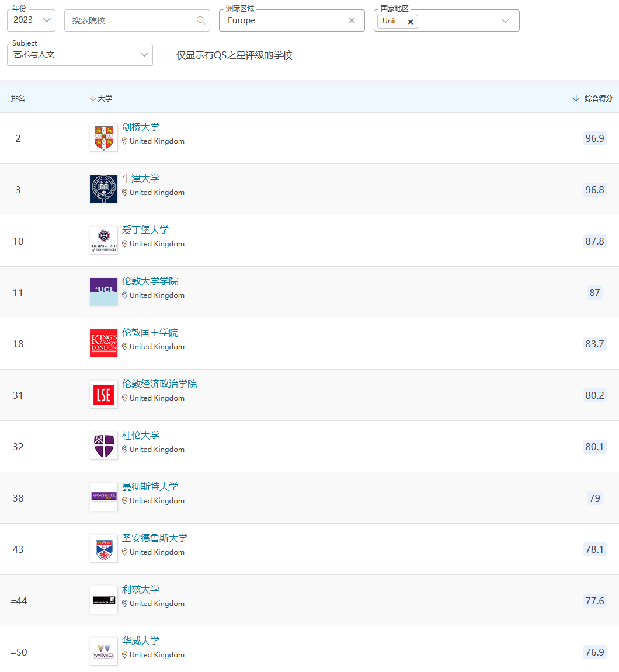Sort by university name column

click(x=101, y=99)
